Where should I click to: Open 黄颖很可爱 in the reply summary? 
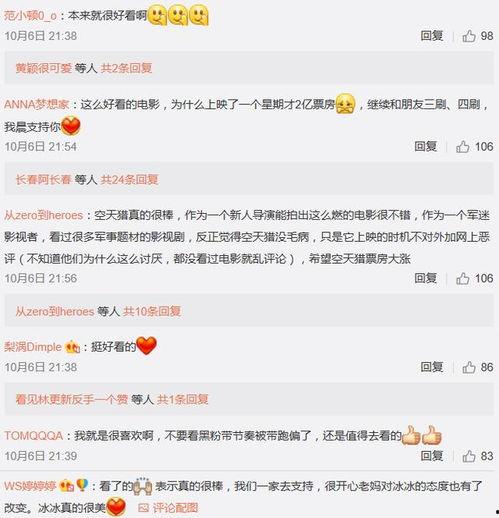pos(43,68)
